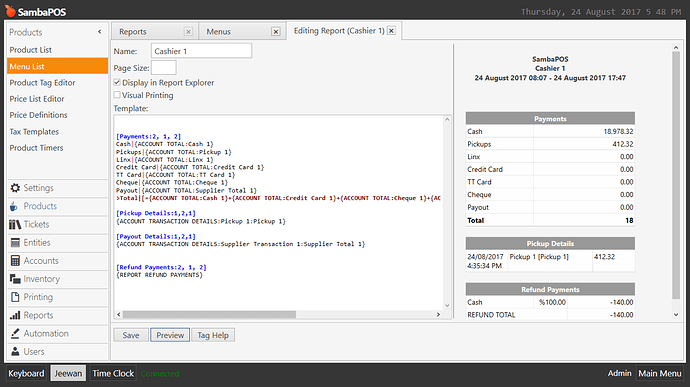Click the Inventory icon
Image resolution: width=690 pixels, height=387 pixels.
(15, 279)
